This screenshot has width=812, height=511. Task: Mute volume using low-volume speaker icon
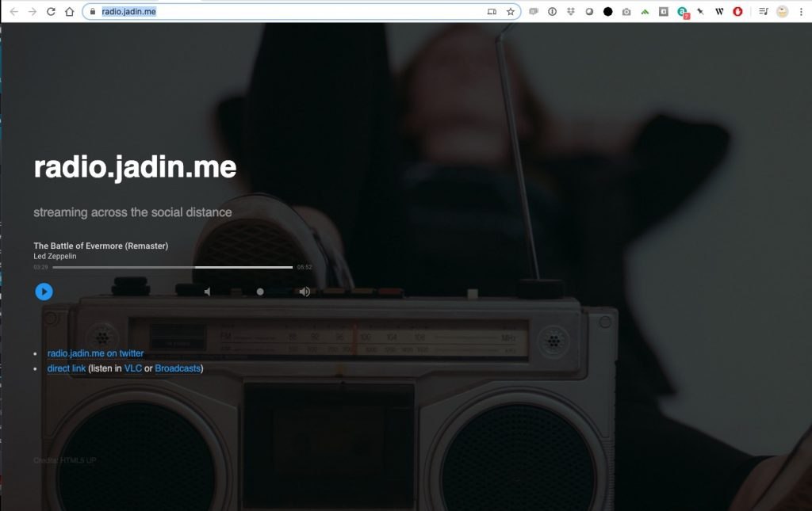[x=207, y=292]
